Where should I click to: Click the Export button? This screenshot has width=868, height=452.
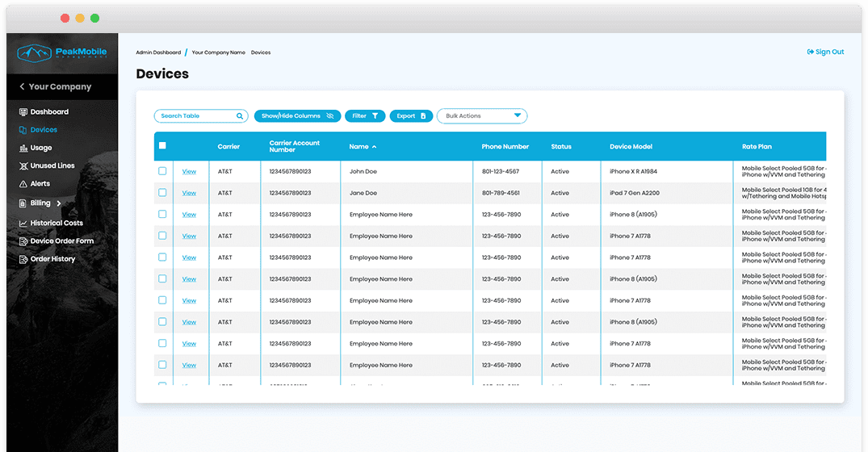pos(411,116)
